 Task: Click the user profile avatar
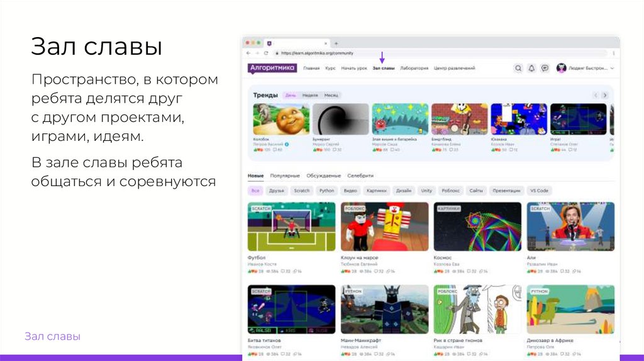(x=561, y=68)
